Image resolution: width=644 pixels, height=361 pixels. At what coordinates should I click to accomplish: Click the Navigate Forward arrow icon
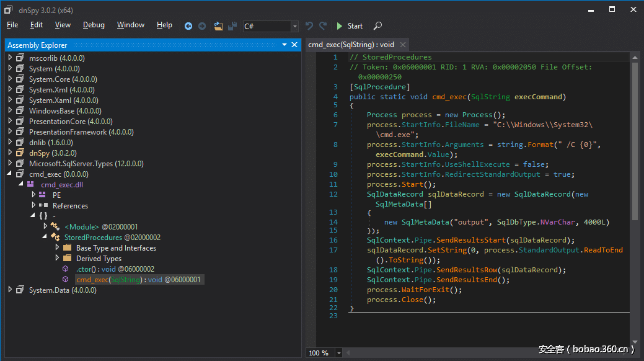pos(202,26)
